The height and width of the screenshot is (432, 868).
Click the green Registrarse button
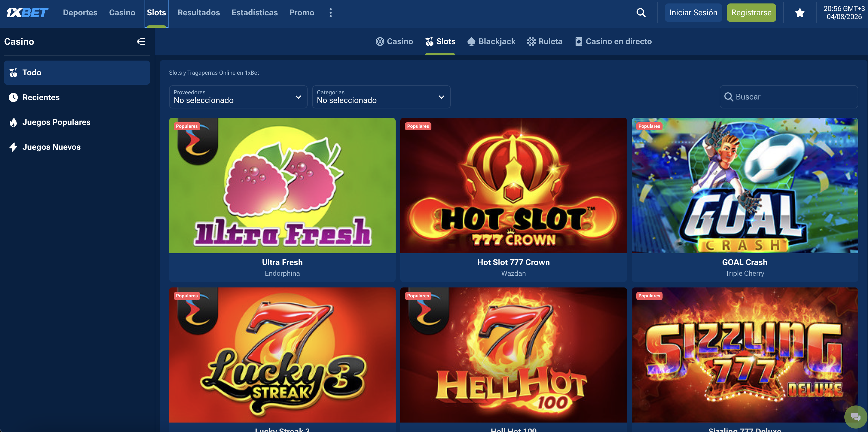click(x=751, y=13)
